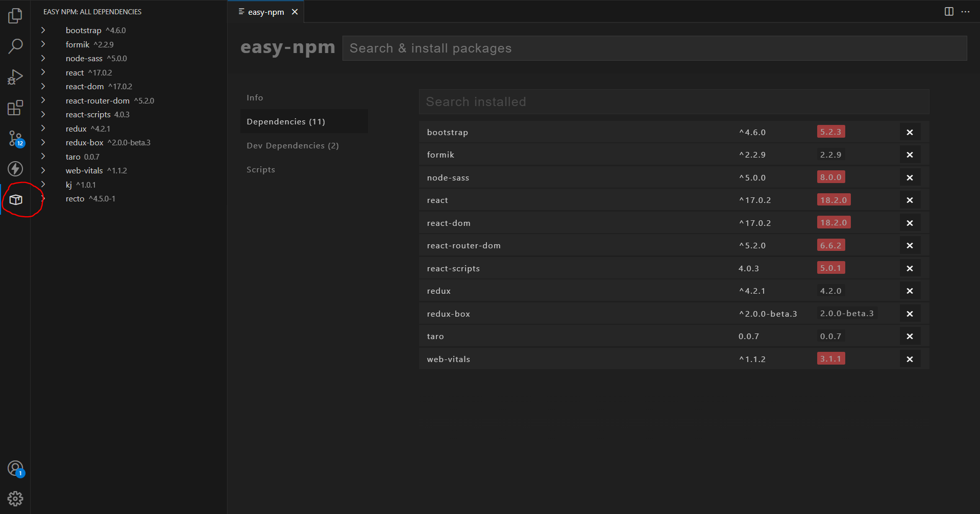Expand web-vitals tree entry
The image size is (980, 514).
point(43,170)
